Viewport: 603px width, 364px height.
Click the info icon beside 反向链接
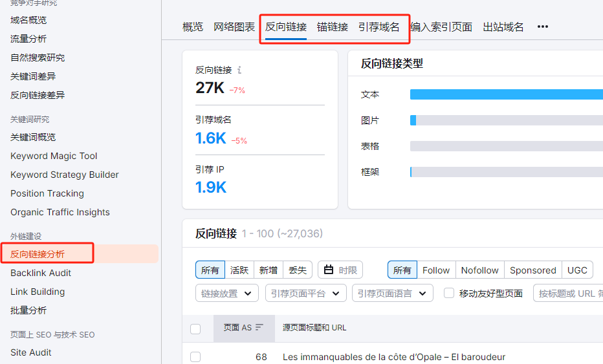[239, 70]
